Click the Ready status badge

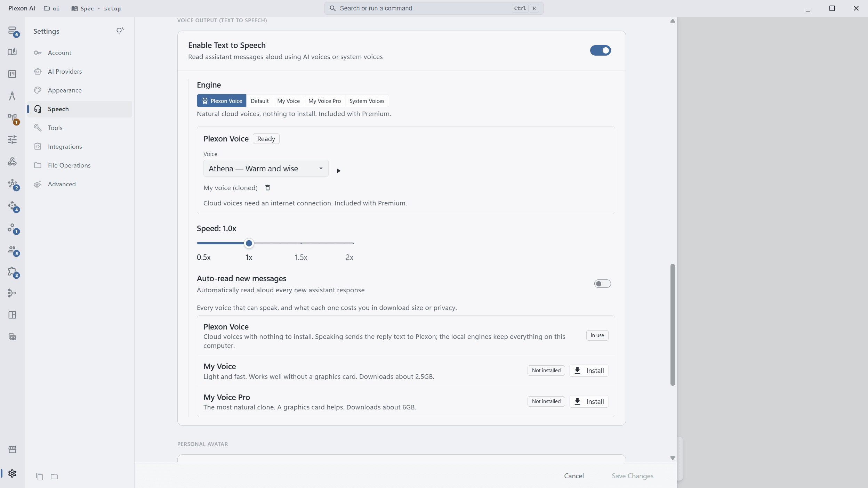pos(266,139)
